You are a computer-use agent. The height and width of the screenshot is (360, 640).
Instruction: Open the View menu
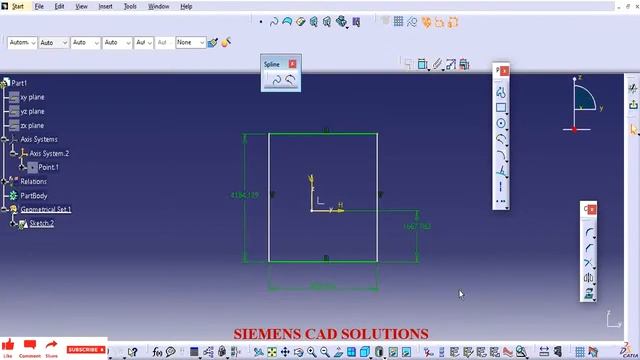coord(81,7)
